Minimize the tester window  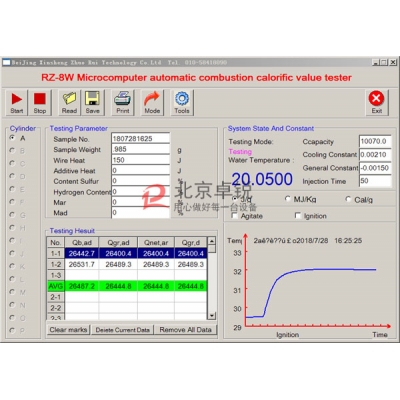click(x=375, y=62)
